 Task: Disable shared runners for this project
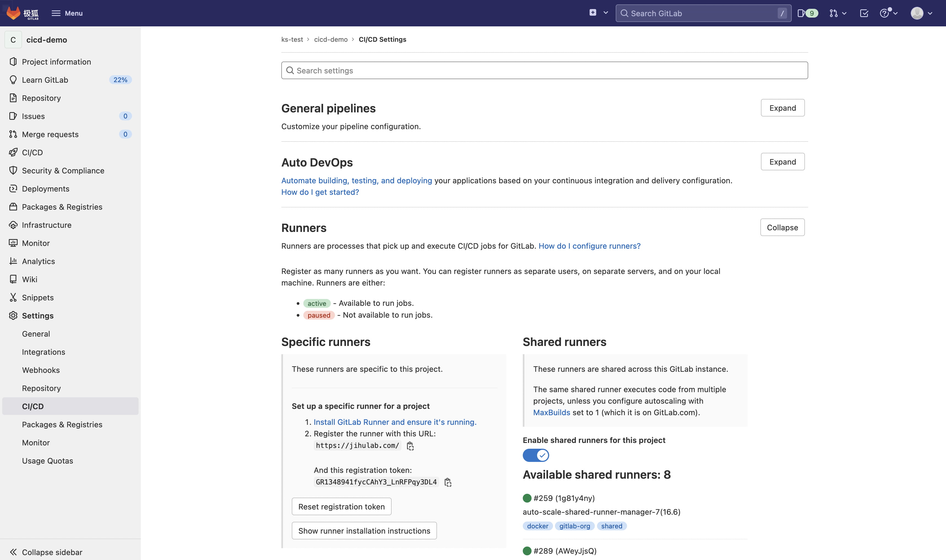coord(535,455)
